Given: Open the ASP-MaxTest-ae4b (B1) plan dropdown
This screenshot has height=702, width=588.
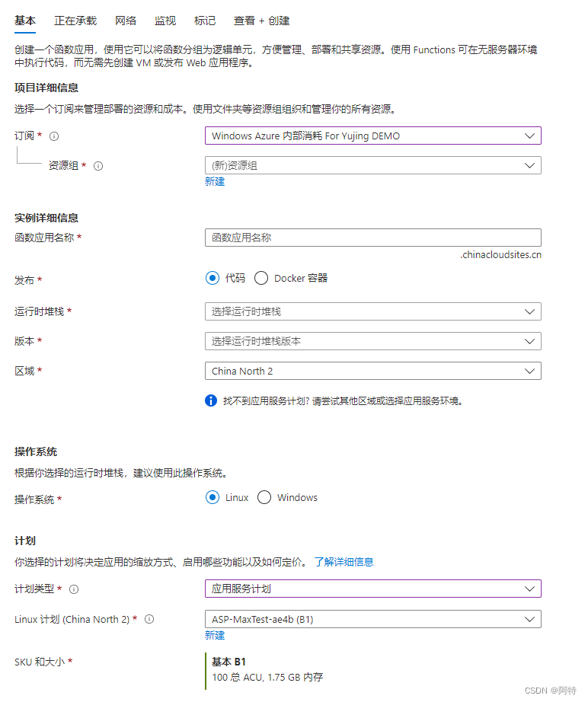Looking at the screenshot, I should click(373, 619).
